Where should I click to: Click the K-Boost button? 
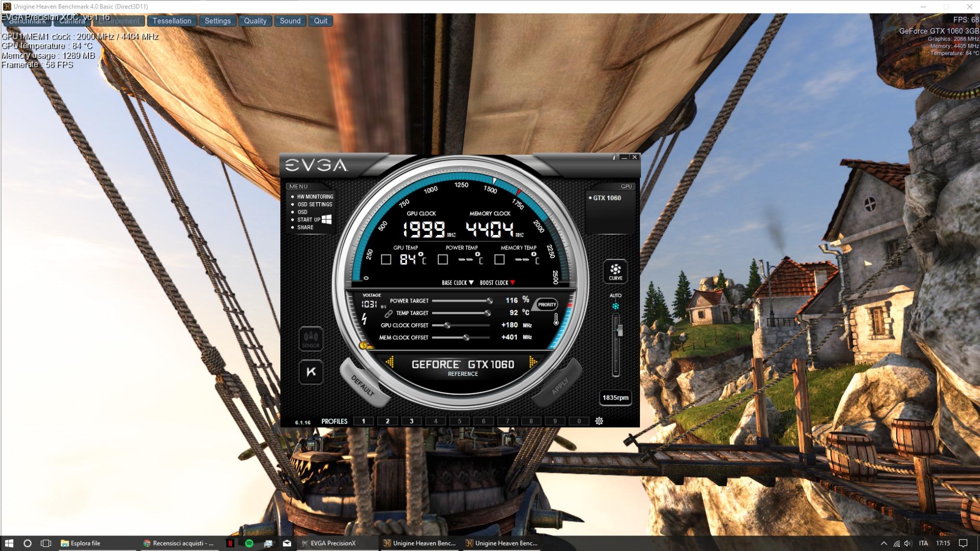(x=311, y=372)
